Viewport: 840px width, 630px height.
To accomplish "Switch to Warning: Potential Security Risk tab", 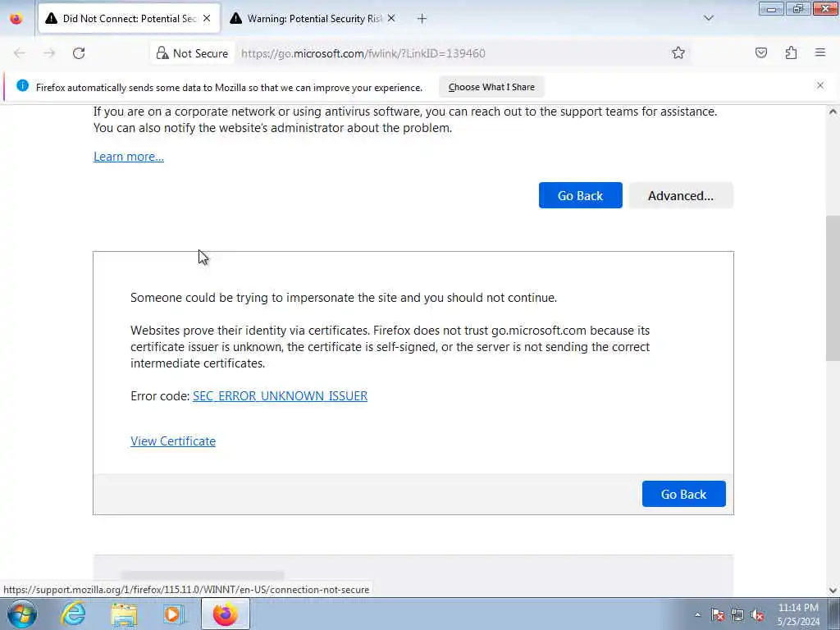I will (x=314, y=19).
